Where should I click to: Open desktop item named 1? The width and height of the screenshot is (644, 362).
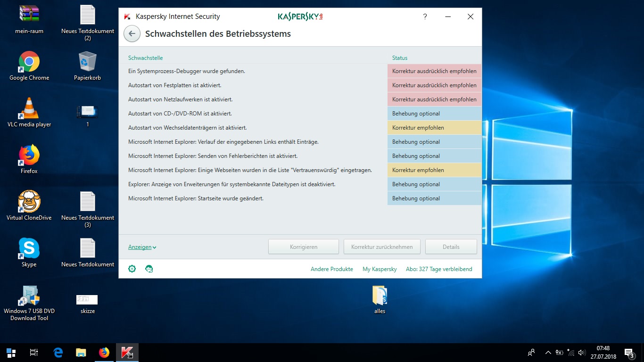coord(88,113)
